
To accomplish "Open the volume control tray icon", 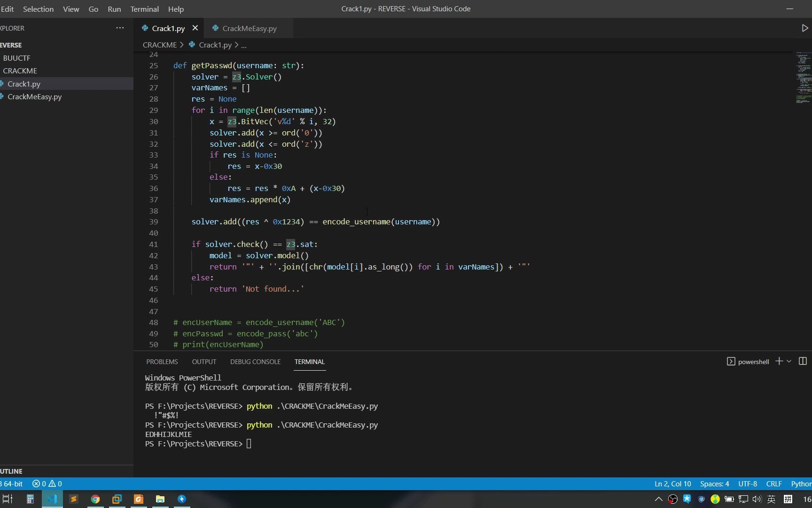I will [757, 499].
